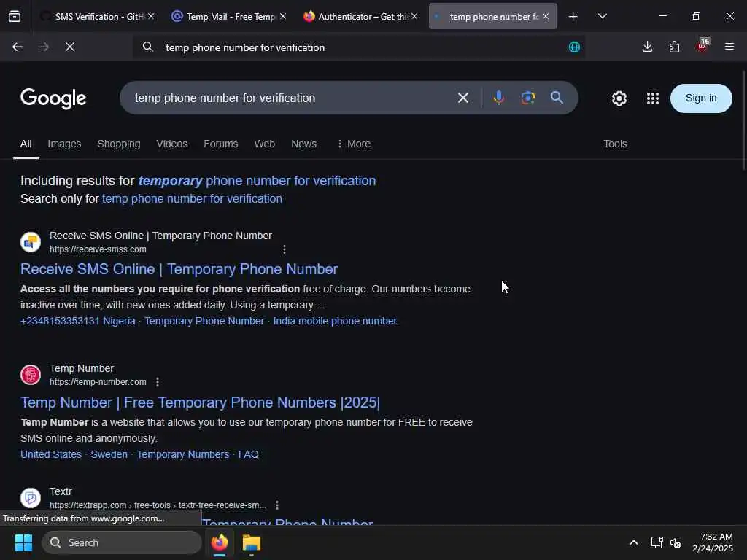Open network status tray icon
This screenshot has height=560, width=747.
657,542
